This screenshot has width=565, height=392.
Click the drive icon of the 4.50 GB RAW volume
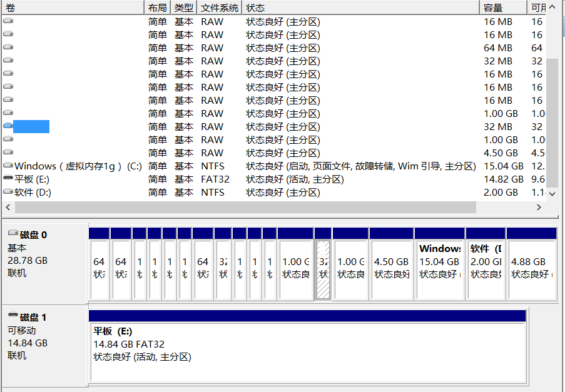8,153
